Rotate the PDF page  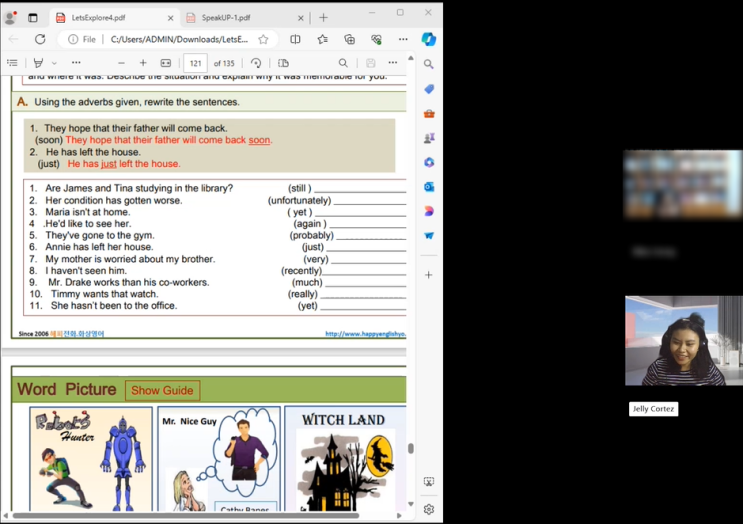[256, 63]
